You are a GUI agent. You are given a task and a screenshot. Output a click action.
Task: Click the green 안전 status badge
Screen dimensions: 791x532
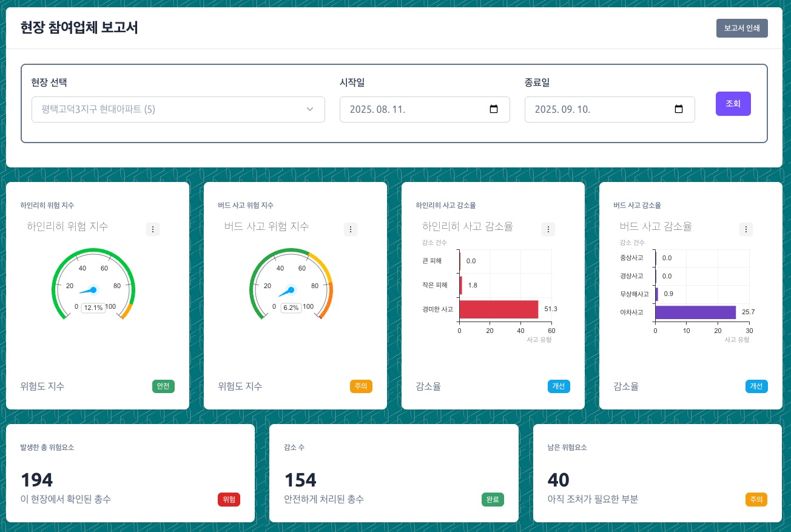click(163, 386)
